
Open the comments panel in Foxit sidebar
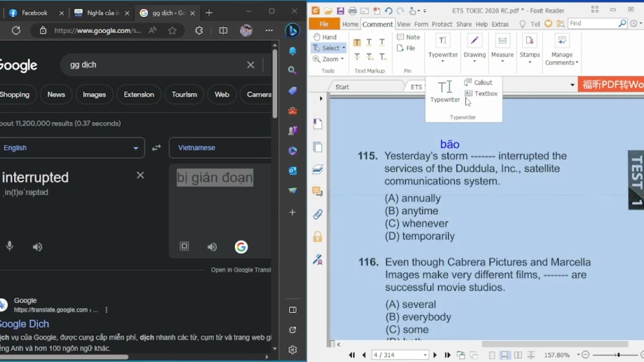tap(317, 191)
